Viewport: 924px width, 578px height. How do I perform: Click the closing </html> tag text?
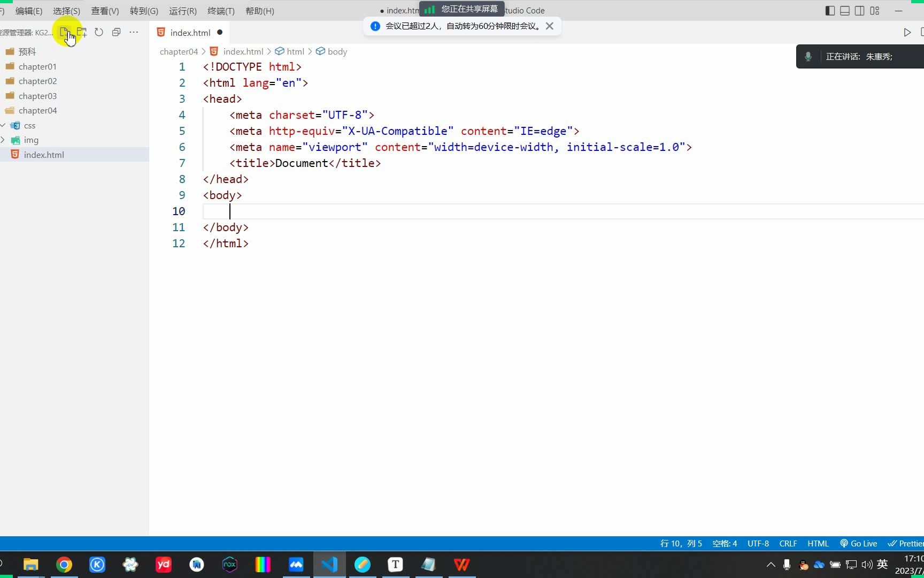(x=226, y=243)
